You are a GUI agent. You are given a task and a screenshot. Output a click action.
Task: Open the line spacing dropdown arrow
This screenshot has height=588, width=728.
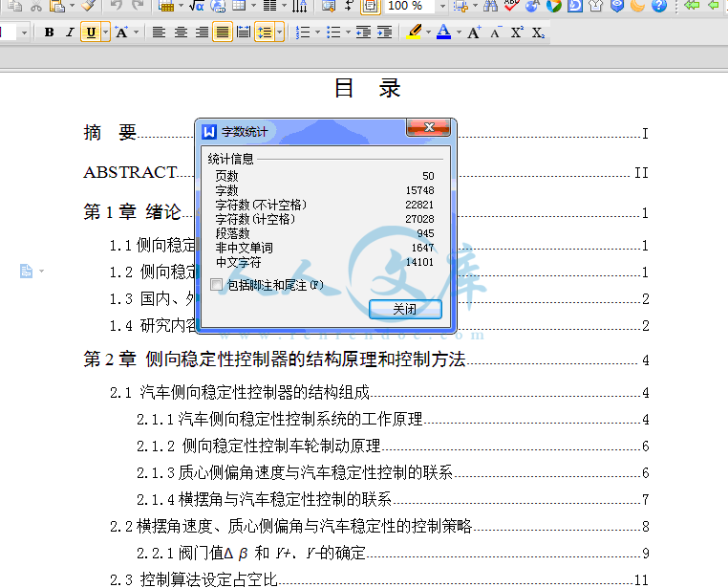(280, 33)
